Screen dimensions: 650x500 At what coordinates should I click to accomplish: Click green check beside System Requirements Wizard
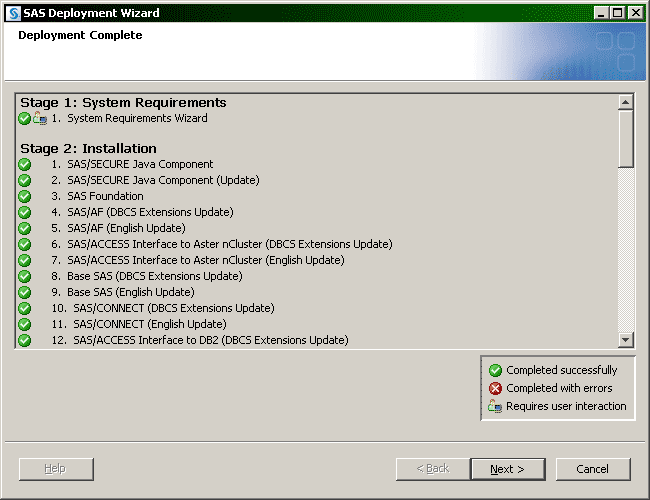tap(24, 119)
